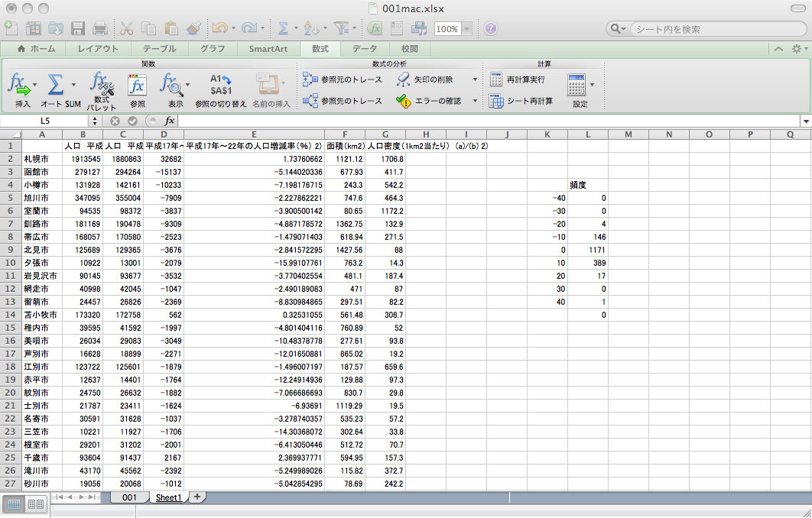The height and width of the screenshot is (518, 812).
Task: Cut selection with the scissors icon
Action: click(x=126, y=28)
